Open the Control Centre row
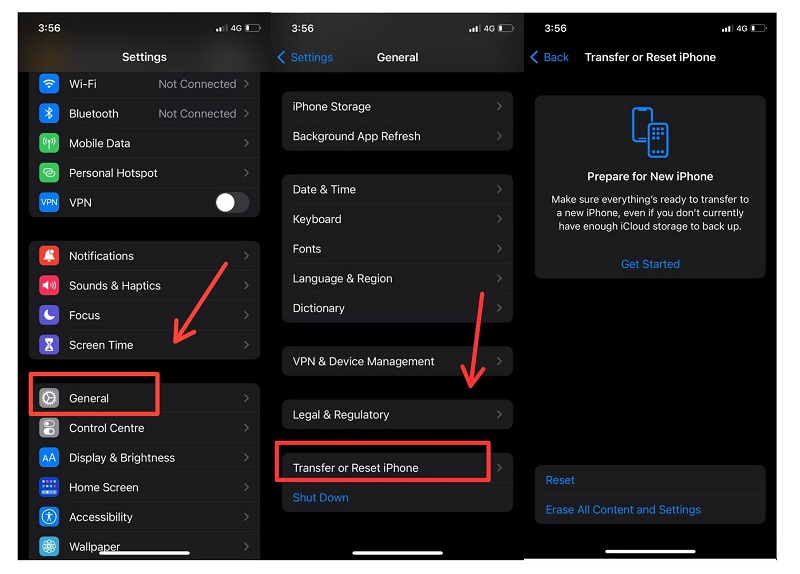This screenshot has height=574, width=800. coord(144,428)
